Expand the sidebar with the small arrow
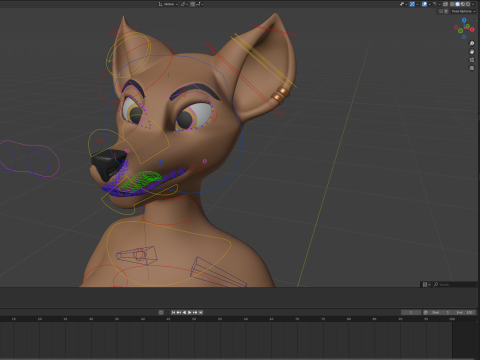Image resolution: width=480 pixels, height=360 pixels. (477, 21)
